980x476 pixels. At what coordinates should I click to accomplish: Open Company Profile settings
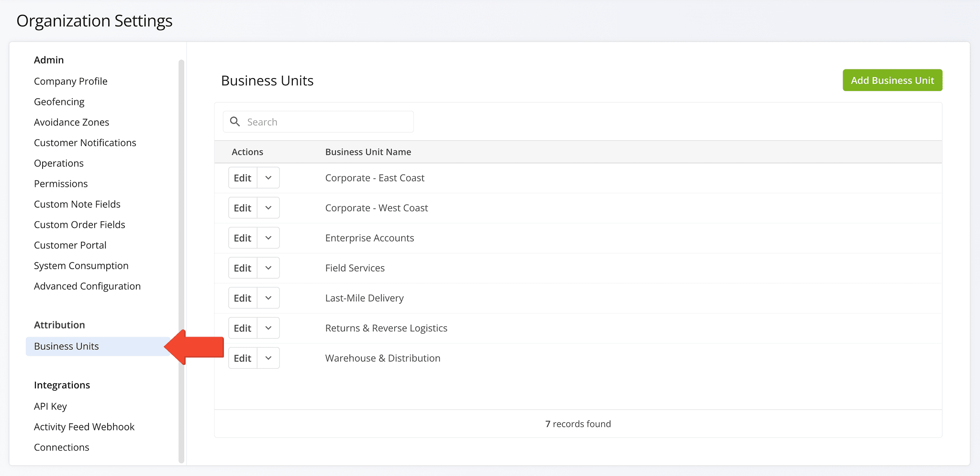click(x=71, y=81)
